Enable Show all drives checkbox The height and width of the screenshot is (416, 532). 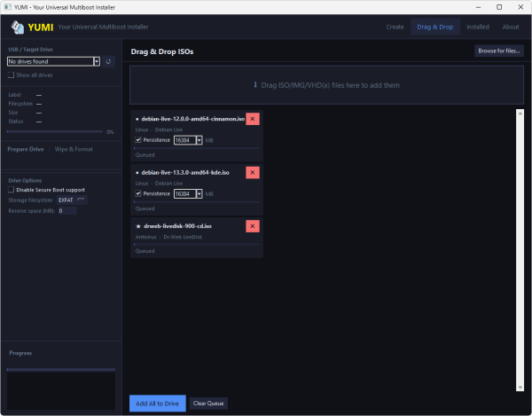12,75
